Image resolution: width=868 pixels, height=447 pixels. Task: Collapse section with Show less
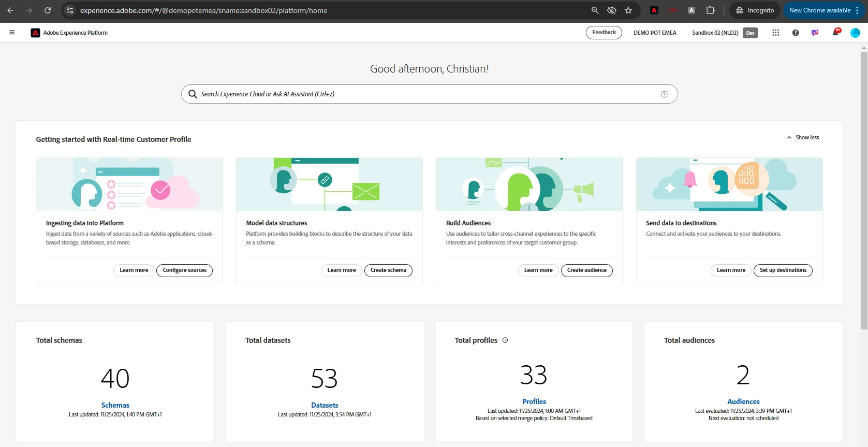tap(803, 137)
